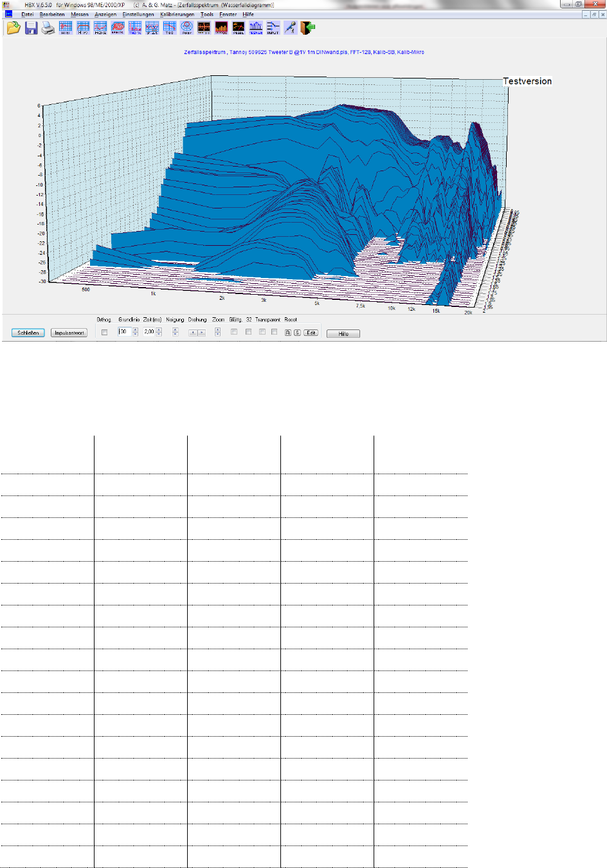Rotate right with Drehung right arrow

[x=201, y=333]
